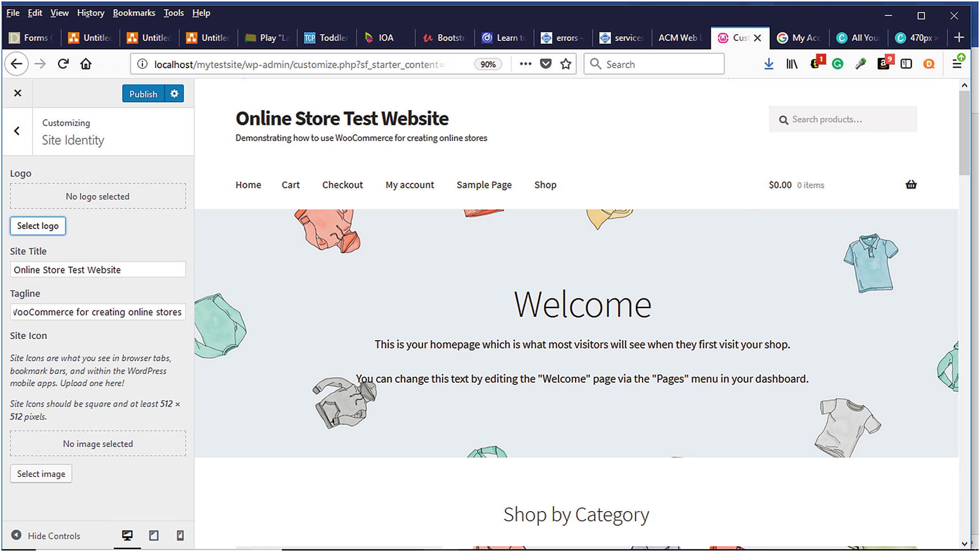Click the shopping basket cart icon
This screenshot has height=552, width=980.
click(911, 185)
